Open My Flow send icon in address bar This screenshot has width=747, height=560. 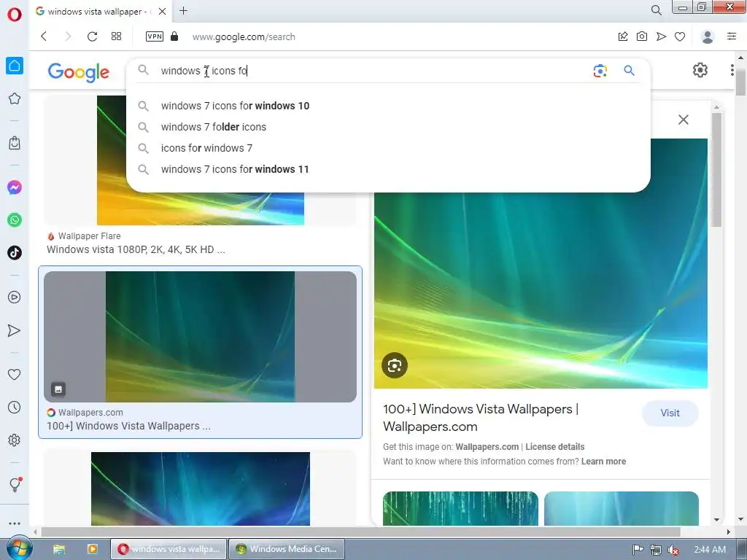pyautogui.click(x=661, y=36)
